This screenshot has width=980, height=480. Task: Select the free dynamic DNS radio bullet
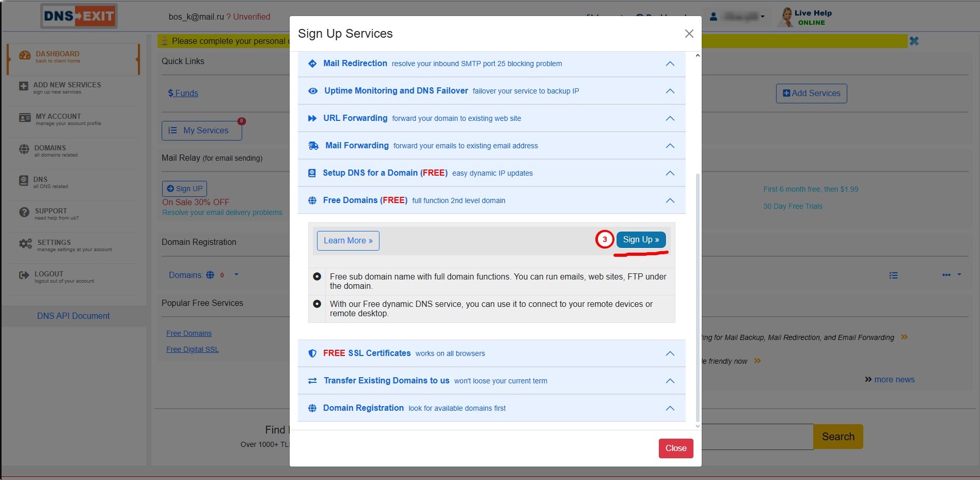(x=317, y=304)
